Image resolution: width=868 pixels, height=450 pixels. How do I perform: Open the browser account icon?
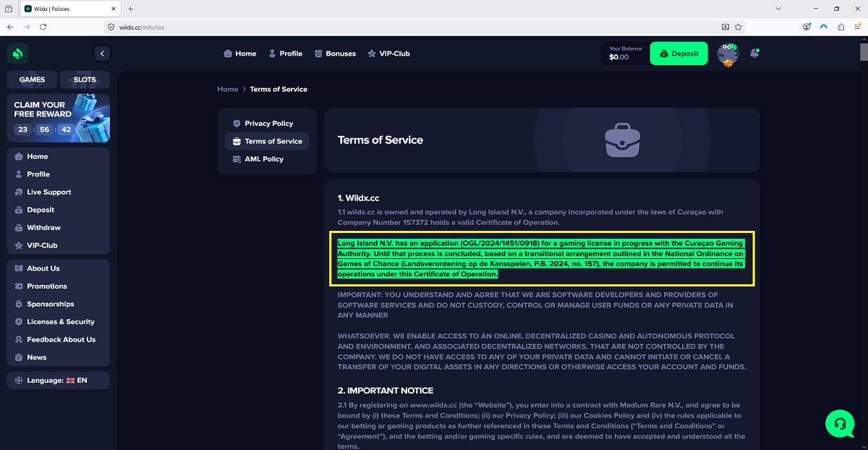click(x=807, y=27)
